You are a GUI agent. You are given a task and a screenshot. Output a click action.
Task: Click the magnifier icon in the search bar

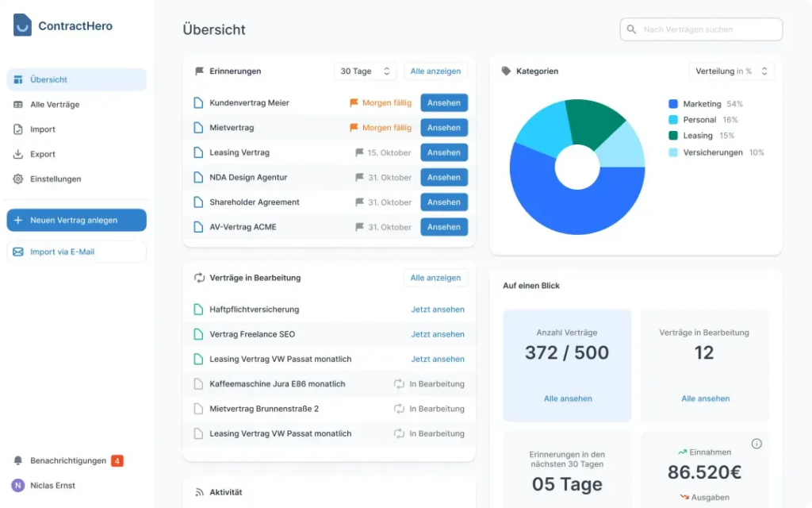[631, 29]
